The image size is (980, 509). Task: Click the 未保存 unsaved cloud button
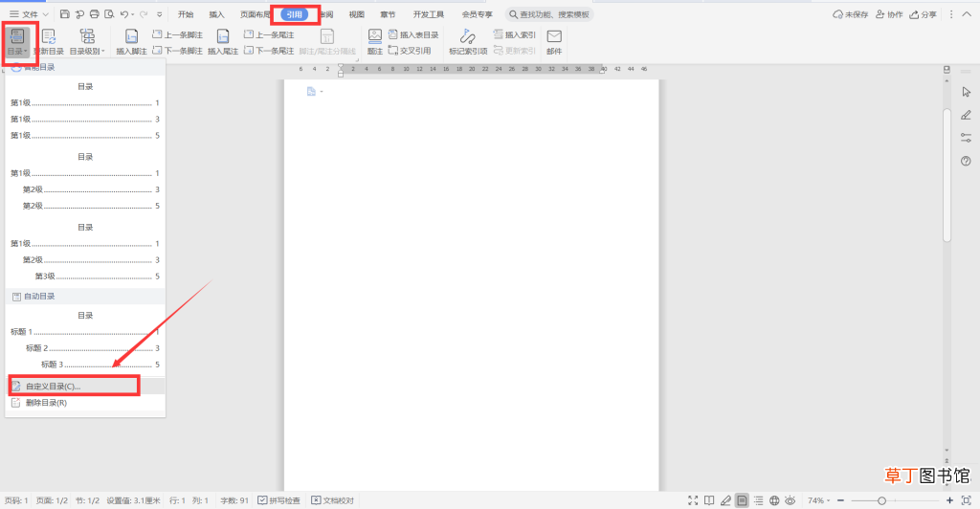(x=851, y=14)
